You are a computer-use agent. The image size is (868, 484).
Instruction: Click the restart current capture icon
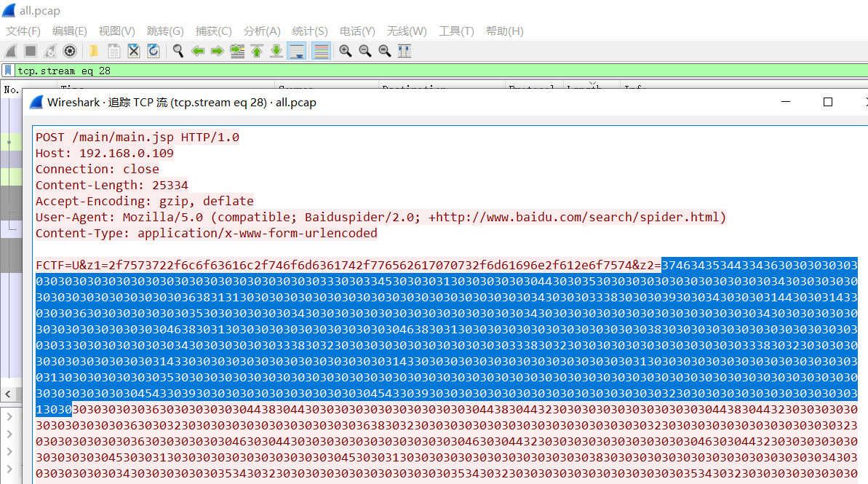tap(49, 51)
